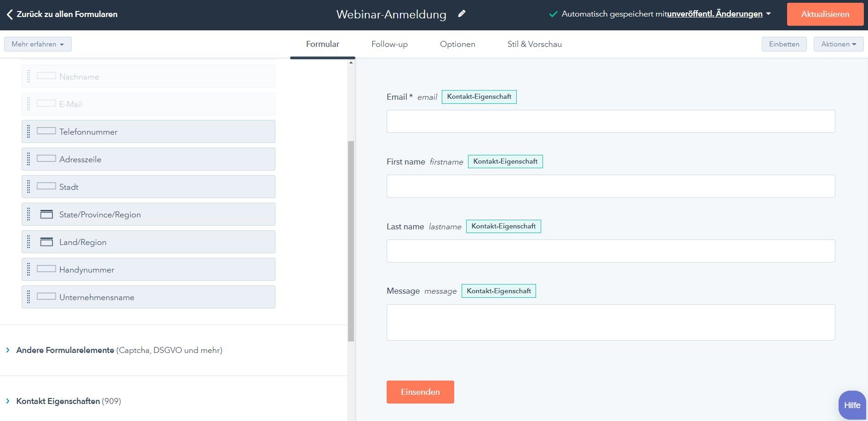Click the pencil icon to rename form

click(462, 14)
